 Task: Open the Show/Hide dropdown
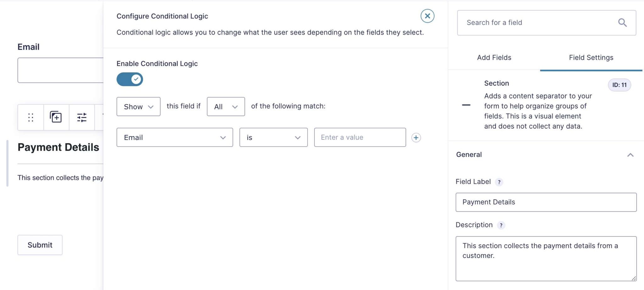(x=138, y=106)
